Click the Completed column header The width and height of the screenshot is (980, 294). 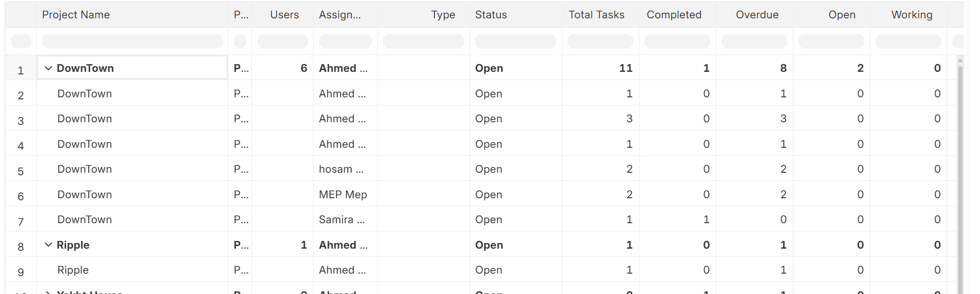(x=674, y=15)
